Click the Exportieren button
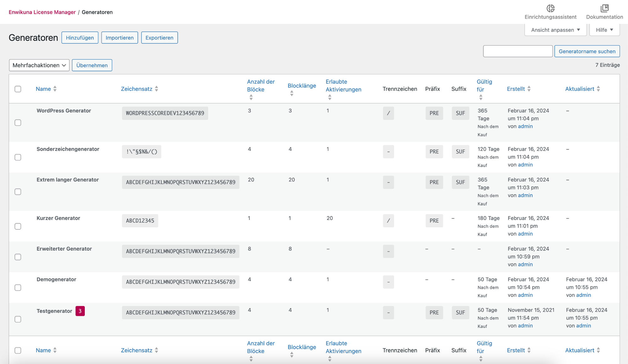628x364 pixels. (x=160, y=38)
